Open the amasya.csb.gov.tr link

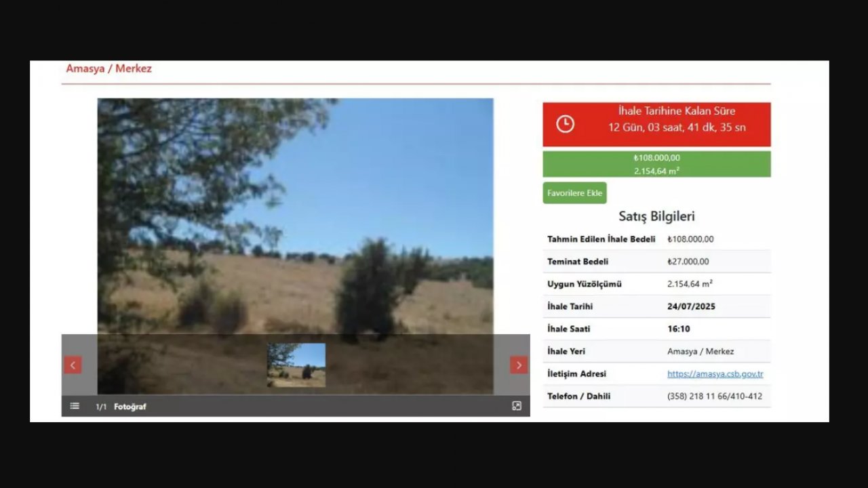pyautogui.click(x=715, y=374)
